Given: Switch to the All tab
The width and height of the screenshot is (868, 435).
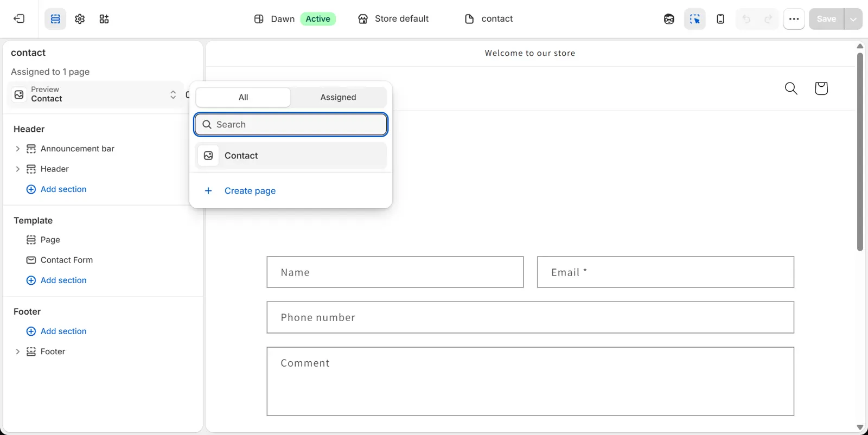Looking at the screenshot, I should point(243,97).
